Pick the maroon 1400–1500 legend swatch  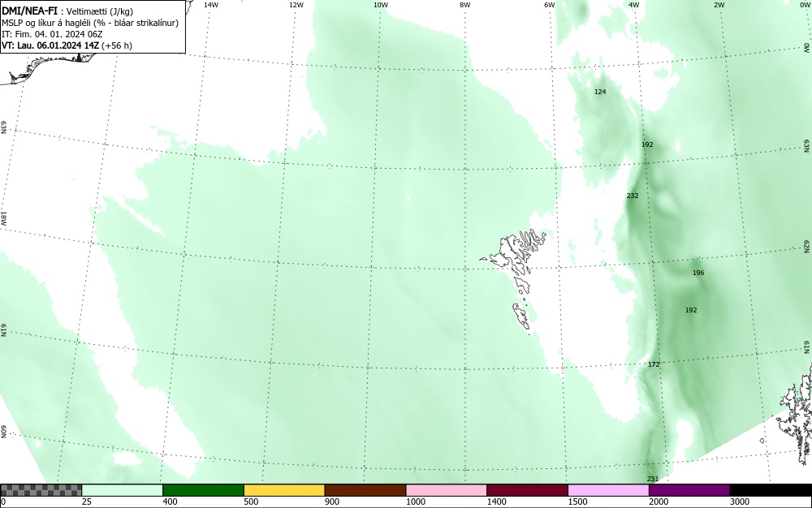tap(527, 490)
